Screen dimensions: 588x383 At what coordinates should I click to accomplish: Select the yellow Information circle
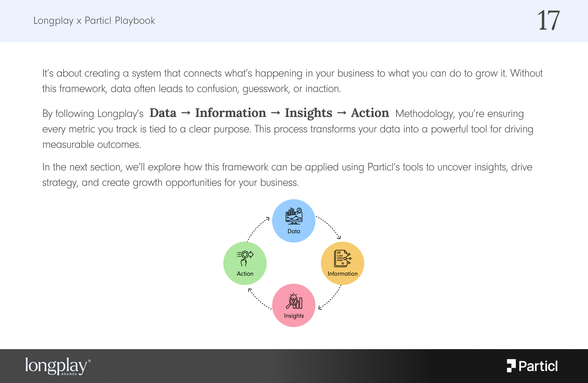click(342, 263)
